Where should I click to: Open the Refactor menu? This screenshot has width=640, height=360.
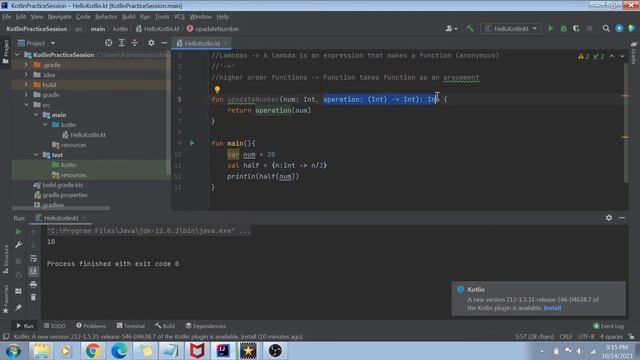[106, 17]
